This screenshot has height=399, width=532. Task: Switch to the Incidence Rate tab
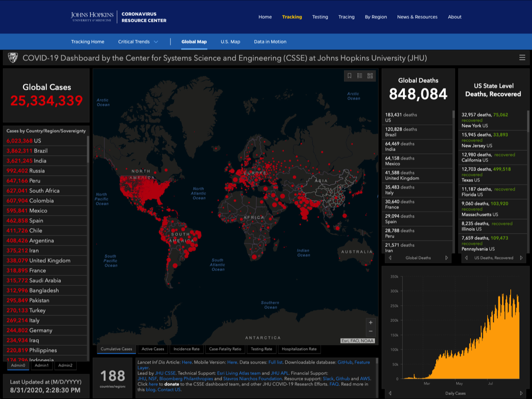point(187,349)
